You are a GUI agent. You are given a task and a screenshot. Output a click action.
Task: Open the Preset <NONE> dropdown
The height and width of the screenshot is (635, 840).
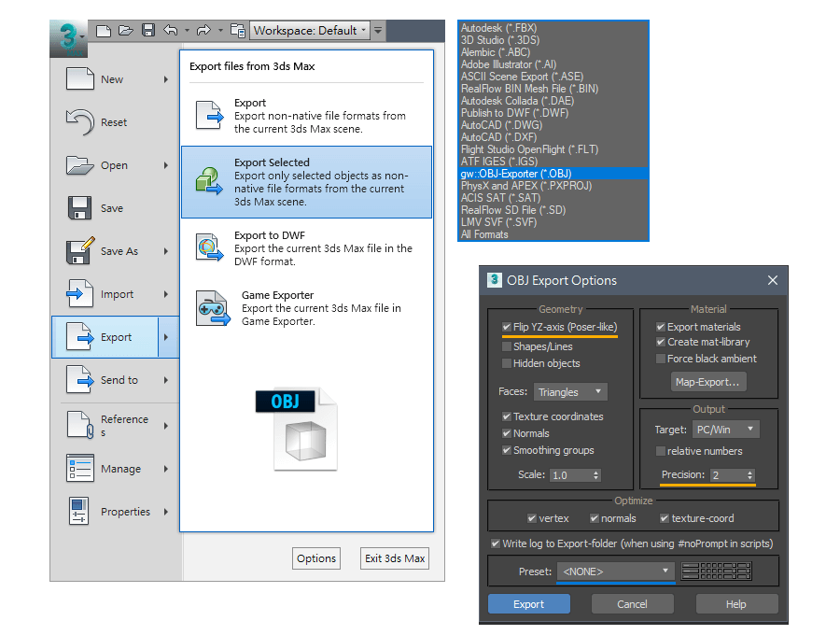click(616, 571)
